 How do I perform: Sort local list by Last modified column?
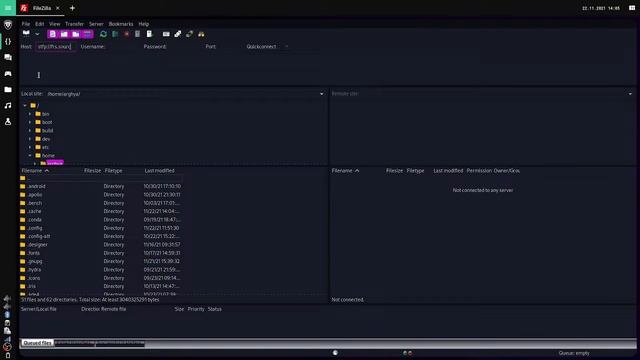coord(160,171)
